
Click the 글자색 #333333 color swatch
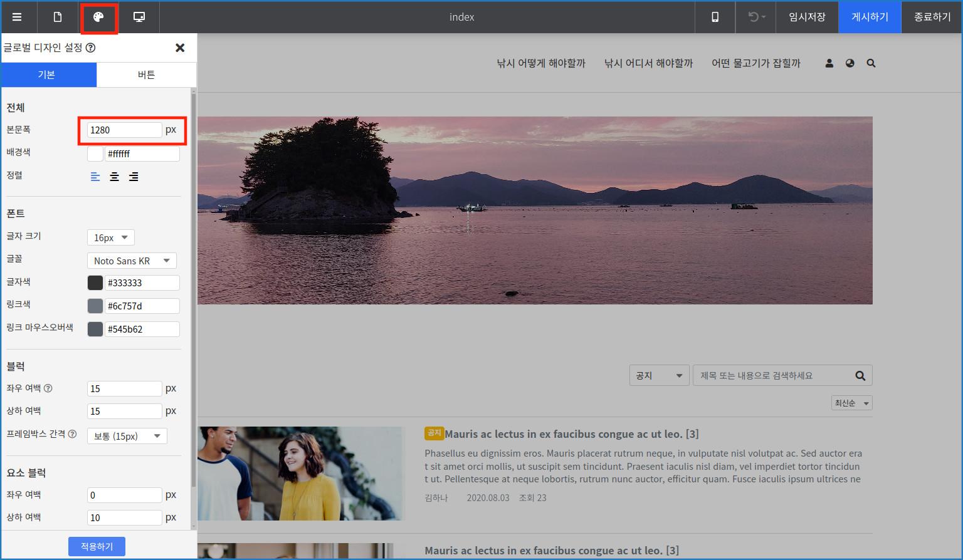click(x=95, y=283)
